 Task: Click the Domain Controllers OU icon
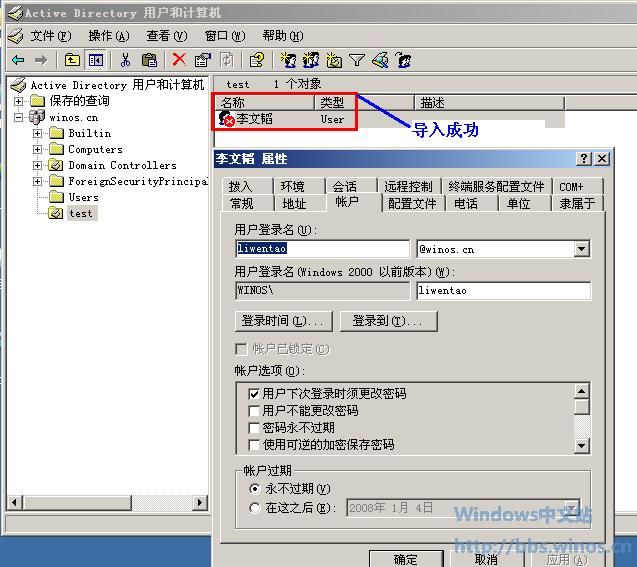point(56,165)
